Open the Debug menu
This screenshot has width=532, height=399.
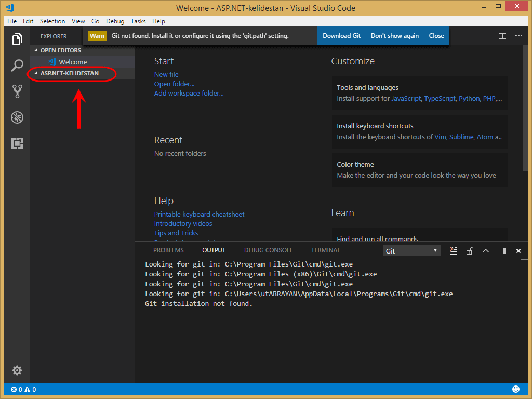115,21
